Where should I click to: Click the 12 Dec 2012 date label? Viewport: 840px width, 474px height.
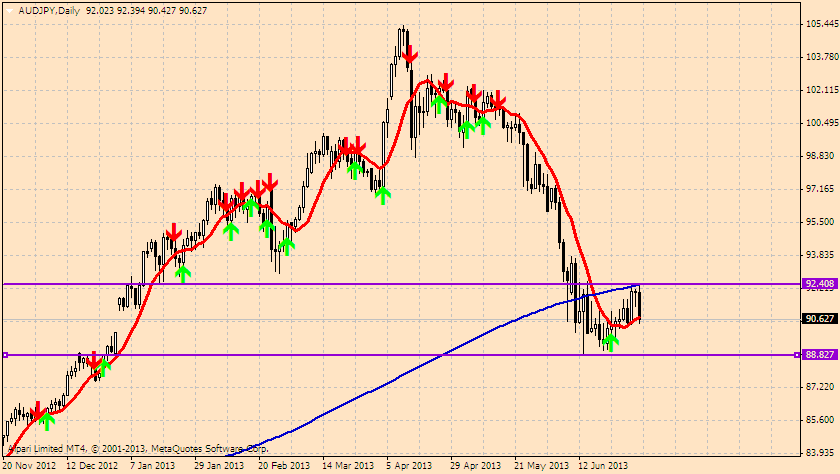click(x=92, y=465)
